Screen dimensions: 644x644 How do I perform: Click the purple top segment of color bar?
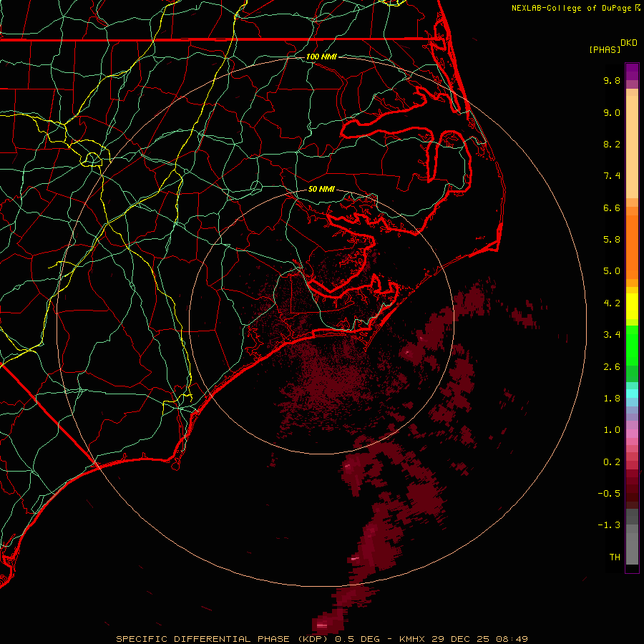[632, 72]
